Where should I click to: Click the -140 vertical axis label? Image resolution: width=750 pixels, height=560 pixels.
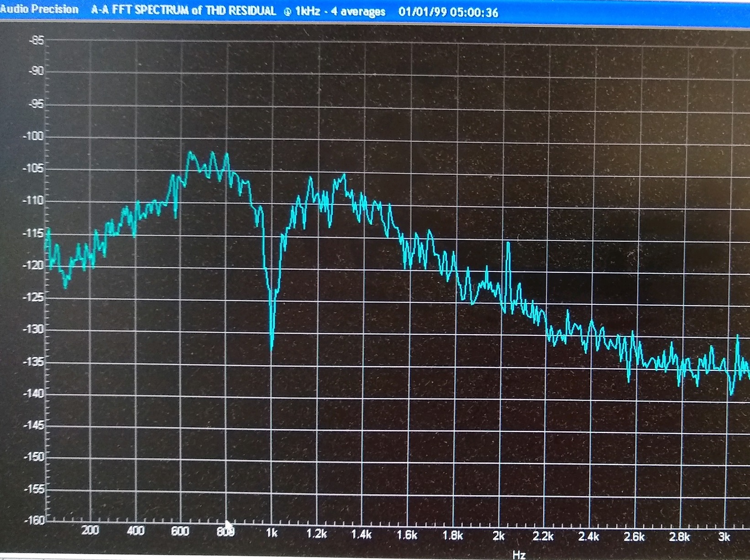pos(33,393)
